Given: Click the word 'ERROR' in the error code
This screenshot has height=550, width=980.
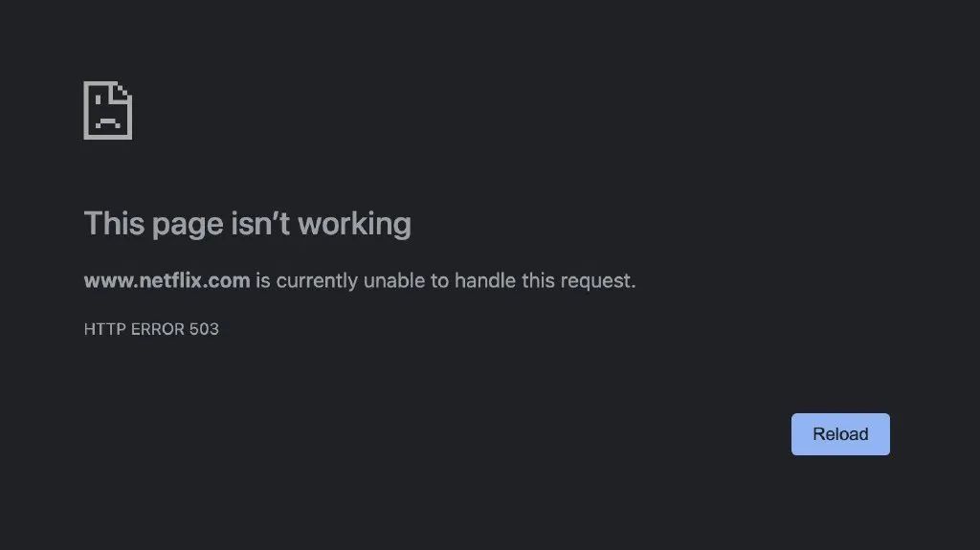Looking at the screenshot, I should point(158,329).
